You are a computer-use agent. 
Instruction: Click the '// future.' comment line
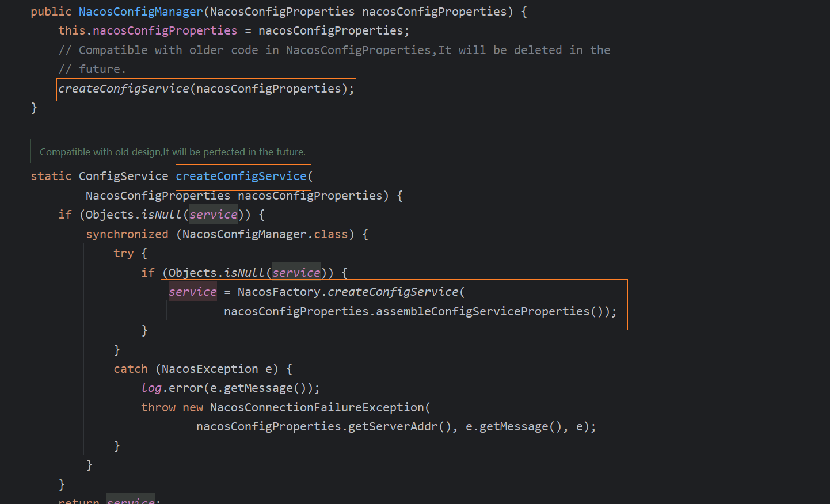point(92,69)
